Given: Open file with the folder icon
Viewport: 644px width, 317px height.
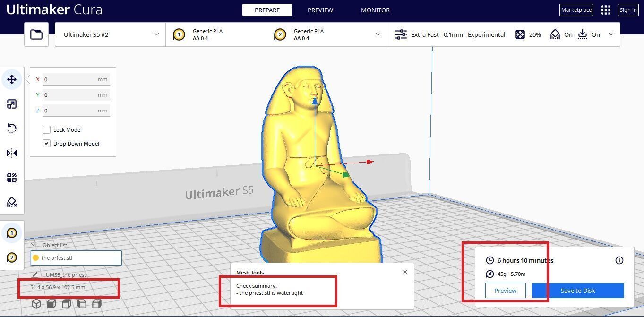Looking at the screenshot, I should click(36, 34).
